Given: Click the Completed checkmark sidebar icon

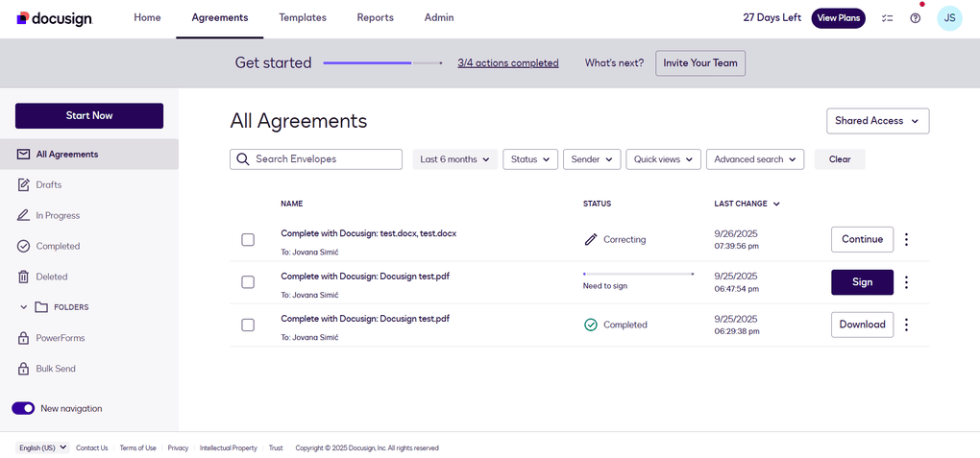Looking at the screenshot, I should (24, 246).
